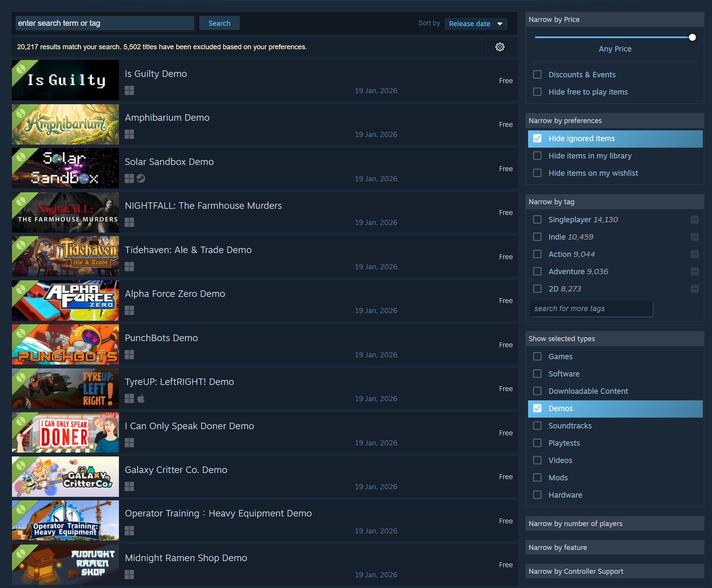The width and height of the screenshot is (712, 588).
Task: Expand the Narrow by feature section
Action: click(x=615, y=547)
